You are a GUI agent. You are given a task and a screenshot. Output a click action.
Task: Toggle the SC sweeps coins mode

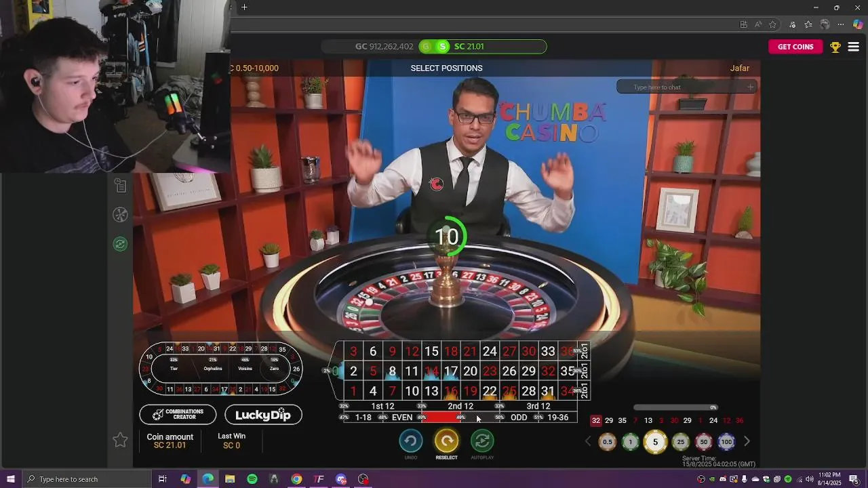pyautogui.click(x=443, y=47)
